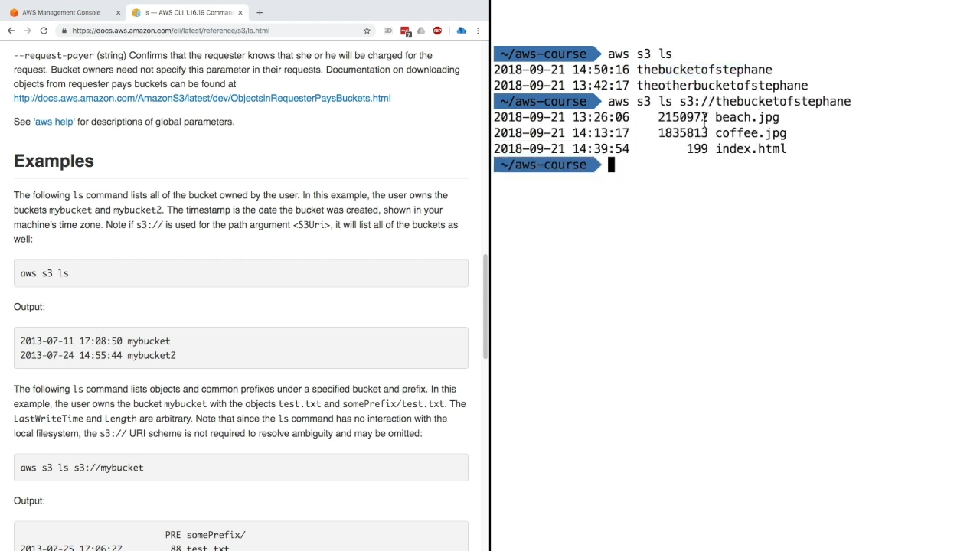
Task: Open the AdBlock Plus extension icon
Action: pyautogui.click(x=437, y=31)
